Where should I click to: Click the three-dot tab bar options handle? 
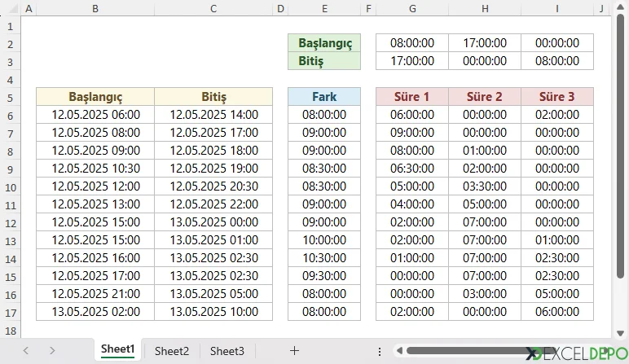(x=380, y=351)
